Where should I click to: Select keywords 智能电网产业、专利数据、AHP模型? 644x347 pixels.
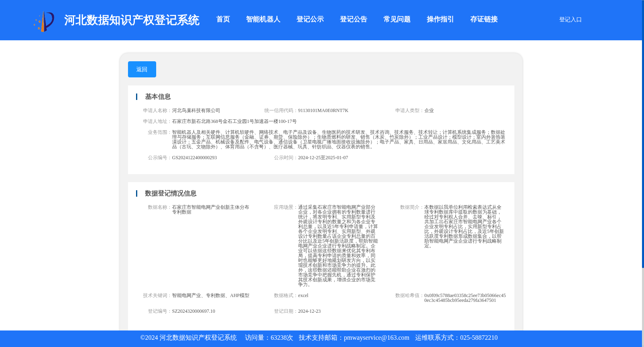[x=211, y=295]
